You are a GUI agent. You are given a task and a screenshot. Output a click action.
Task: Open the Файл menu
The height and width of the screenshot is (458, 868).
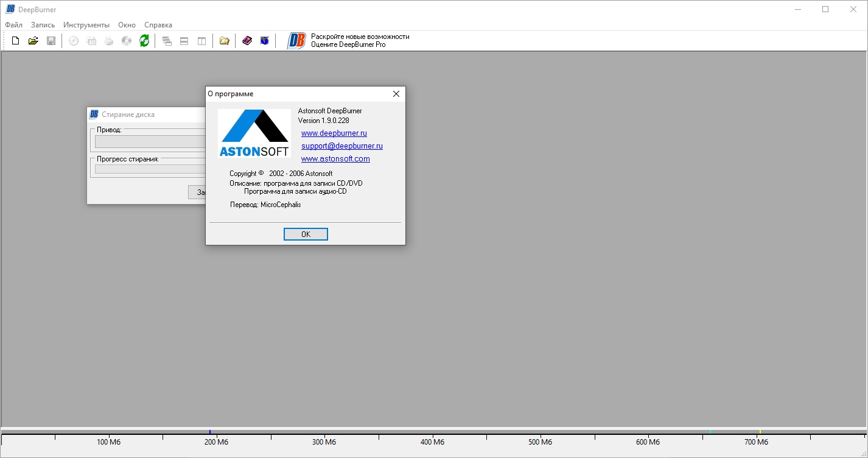click(13, 25)
